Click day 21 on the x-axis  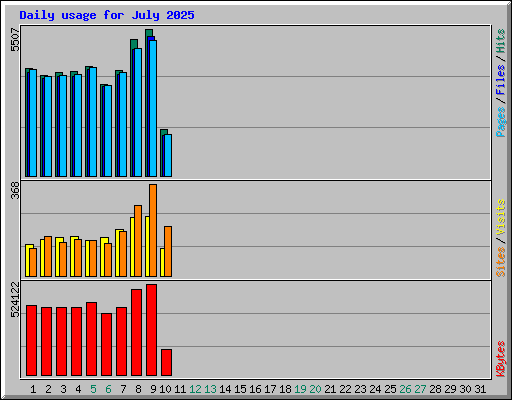point(330,389)
